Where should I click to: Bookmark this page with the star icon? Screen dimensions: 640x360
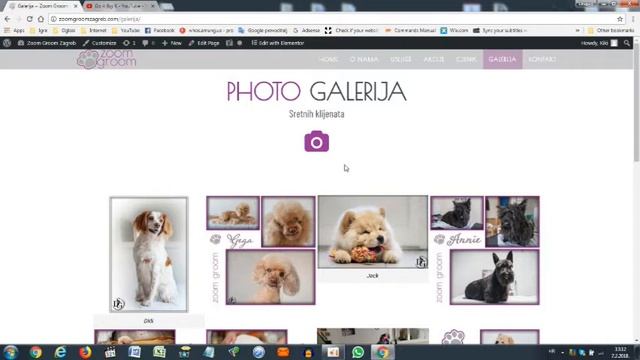[x=620, y=19]
